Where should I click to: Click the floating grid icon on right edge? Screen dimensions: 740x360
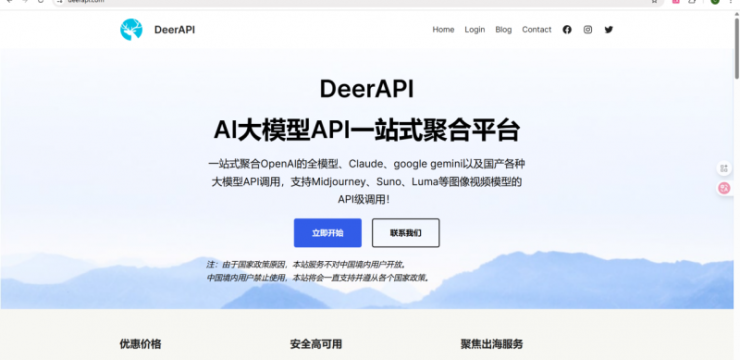coord(724,168)
